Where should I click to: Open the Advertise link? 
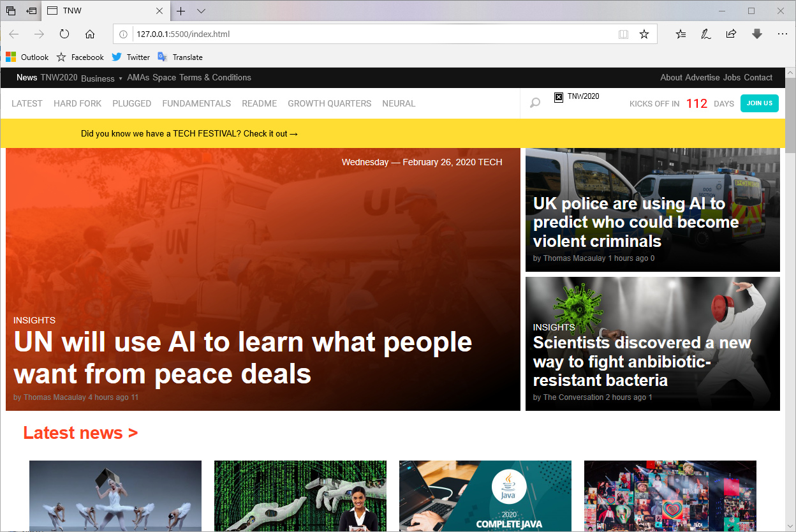click(x=702, y=78)
